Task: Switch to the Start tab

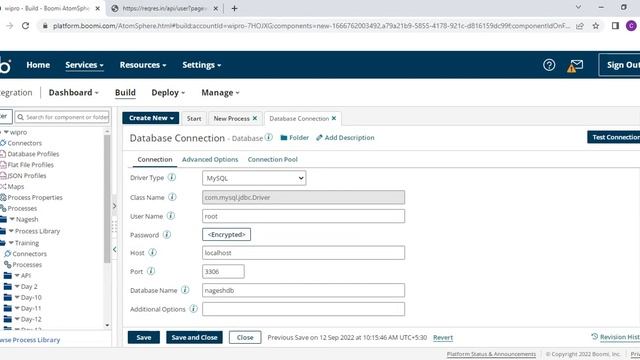Action: coord(194,118)
